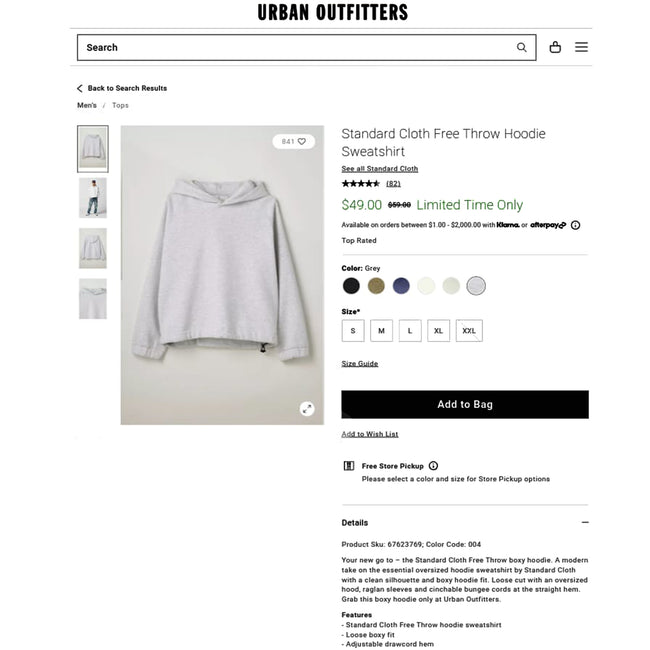Go back using the chevron arrow

[x=80, y=88]
